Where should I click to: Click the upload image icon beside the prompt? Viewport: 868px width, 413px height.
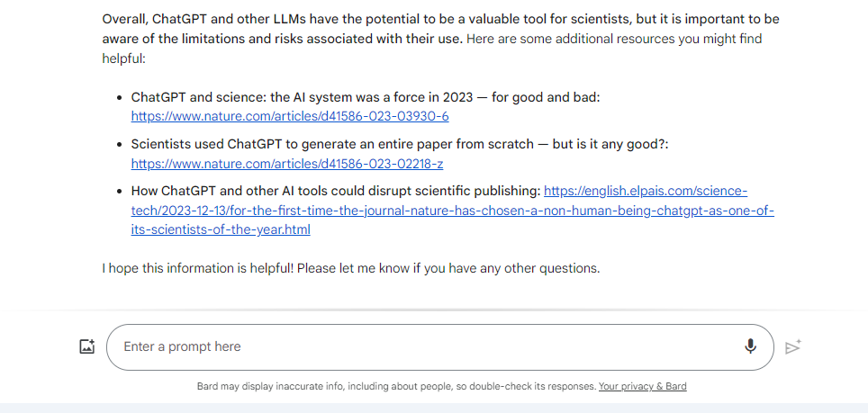pyautogui.click(x=87, y=346)
